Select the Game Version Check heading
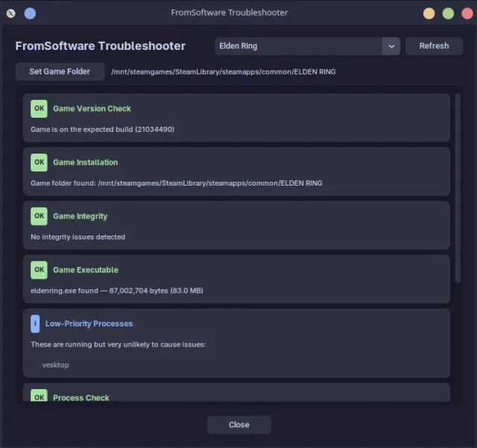 click(x=92, y=109)
